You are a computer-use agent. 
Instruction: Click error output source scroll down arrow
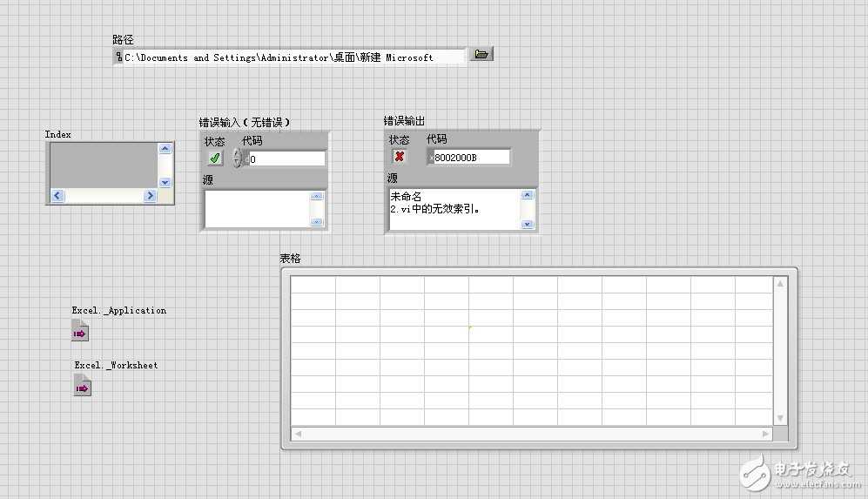(x=527, y=225)
